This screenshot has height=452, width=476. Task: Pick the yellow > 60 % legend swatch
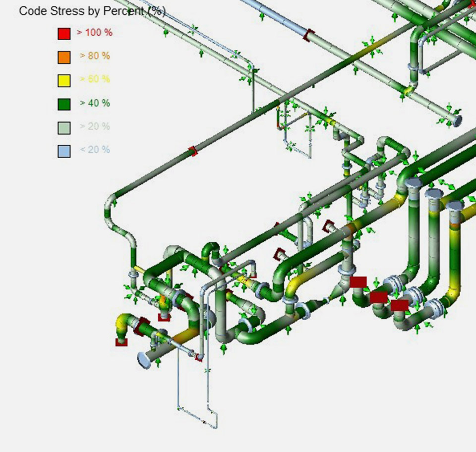(64, 80)
